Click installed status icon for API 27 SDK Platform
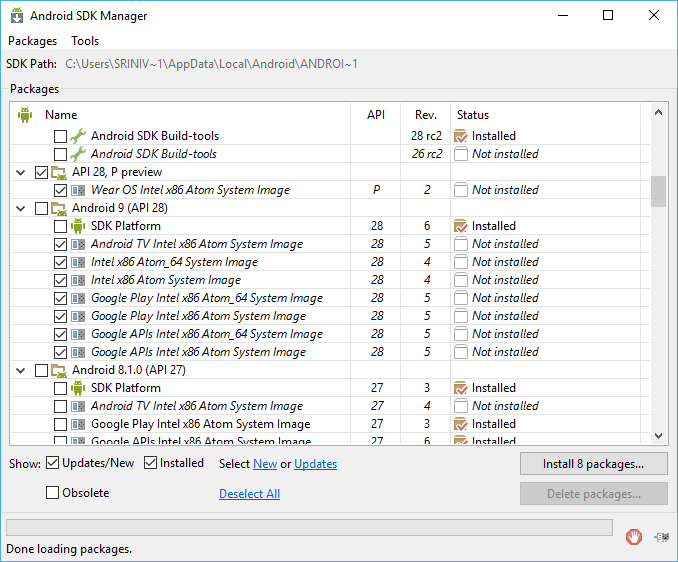Image resolution: width=678 pixels, height=562 pixels. (460, 388)
